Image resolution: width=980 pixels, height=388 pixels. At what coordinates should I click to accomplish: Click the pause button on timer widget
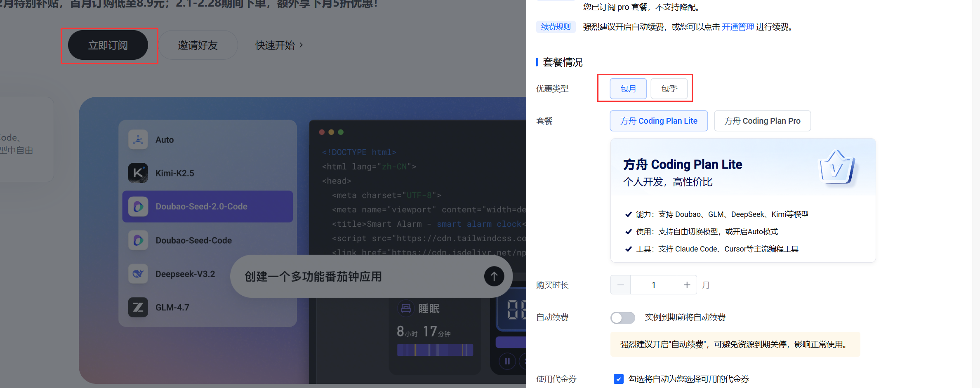[x=507, y=361]
